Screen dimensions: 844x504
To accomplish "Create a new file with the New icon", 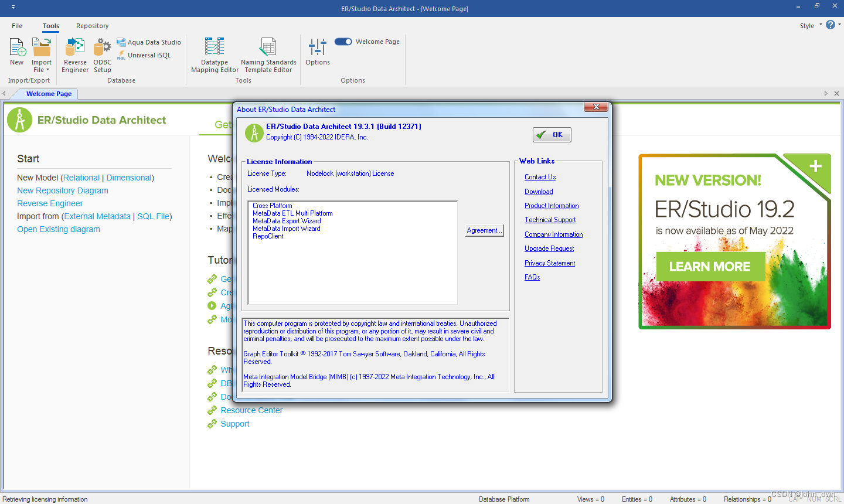I will [x=17, y=53].
